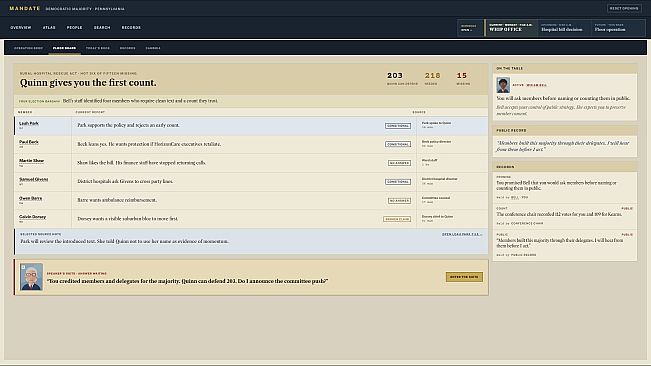This screenshot has width=651, height=366.
Task: Switch to the Records sub-tab
Action: [x=127, y=48]
